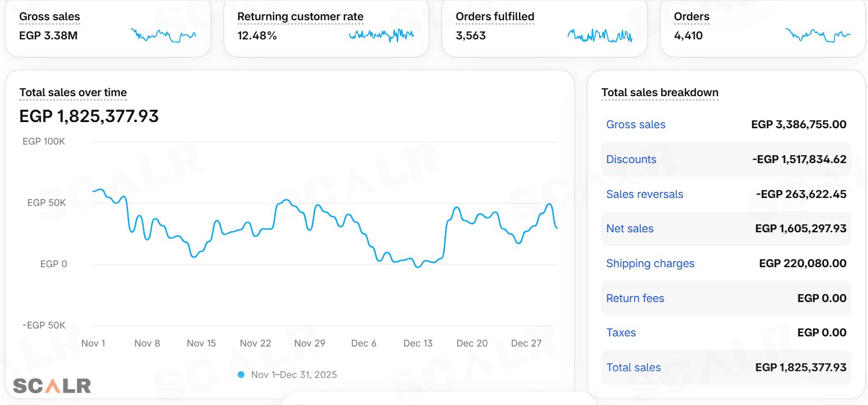Click the 3,563 orders fulfilled value

[x=471, y=36]
